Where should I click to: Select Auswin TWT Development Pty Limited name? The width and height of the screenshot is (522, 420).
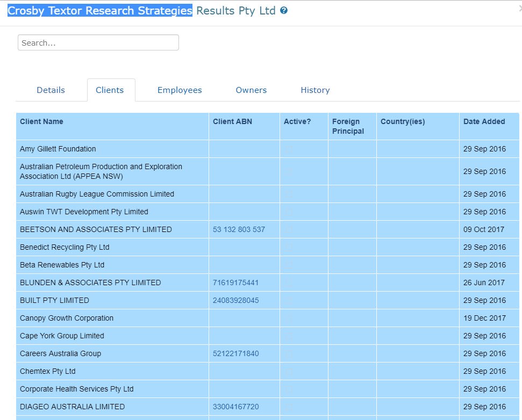pos(84,212)
